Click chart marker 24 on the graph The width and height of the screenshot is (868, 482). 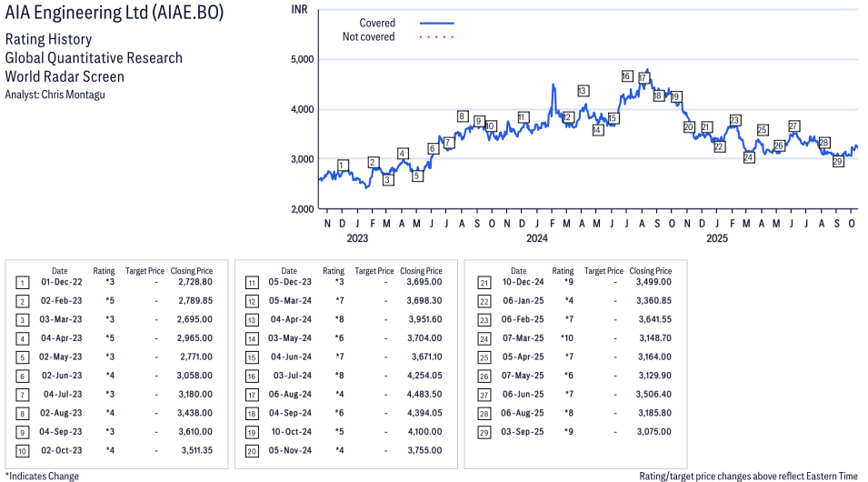click(x=749, y=157)
